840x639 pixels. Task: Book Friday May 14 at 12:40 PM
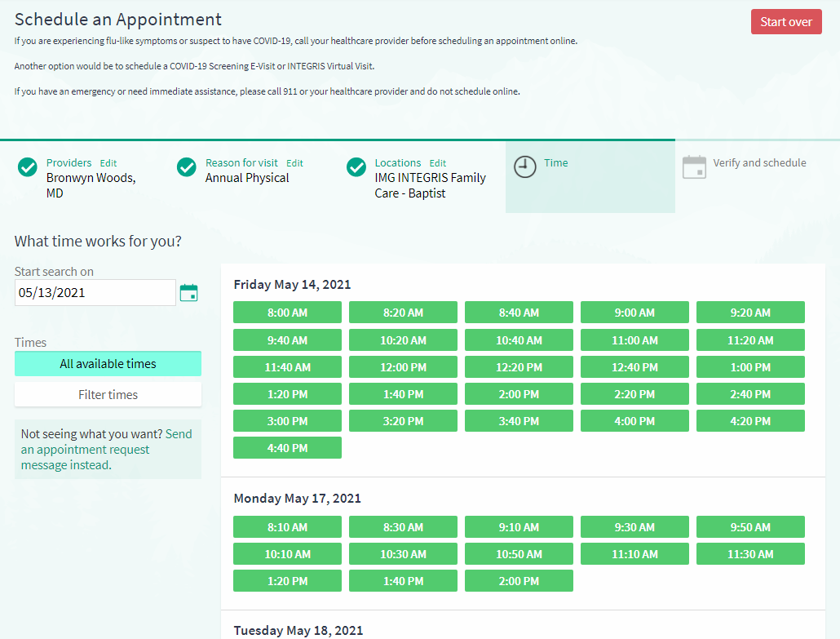[634, 367]
